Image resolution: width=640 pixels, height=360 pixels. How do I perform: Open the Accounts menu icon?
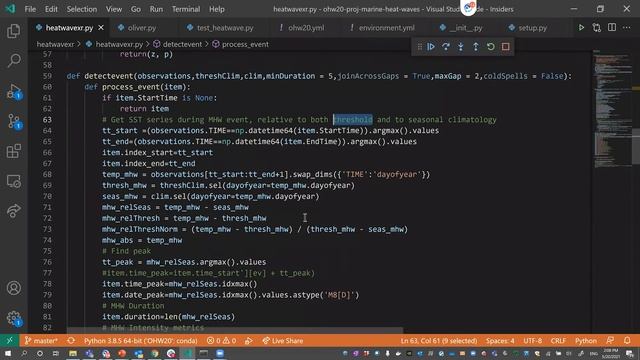(x=13, y=288)
